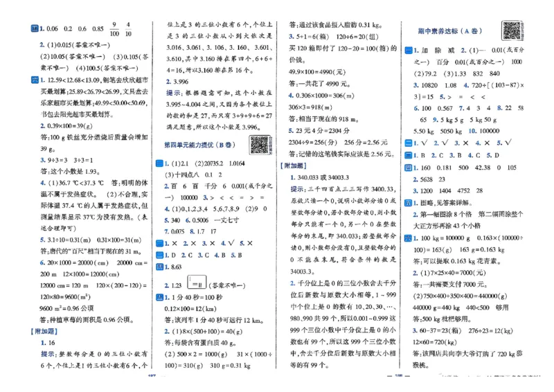Click the line '7. 0.075 8. 1.7 17'

[x=190, y=231]
